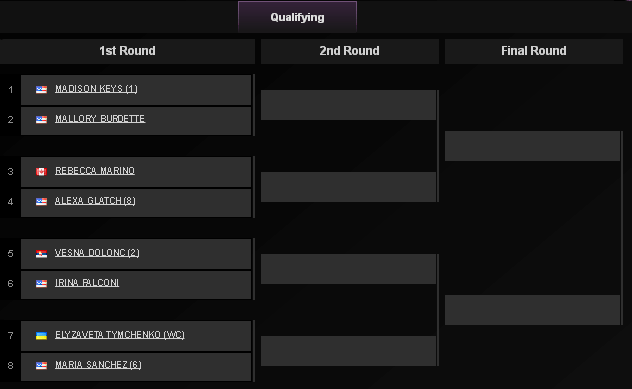
Task: Open Alexa Glatch (8) player link
Action: point(95,201)
